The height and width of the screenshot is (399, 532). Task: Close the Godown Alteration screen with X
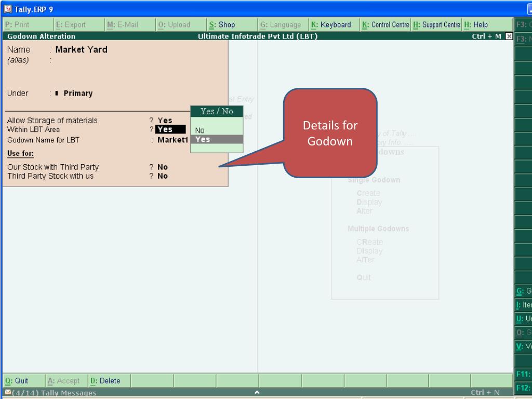point(509,36)
